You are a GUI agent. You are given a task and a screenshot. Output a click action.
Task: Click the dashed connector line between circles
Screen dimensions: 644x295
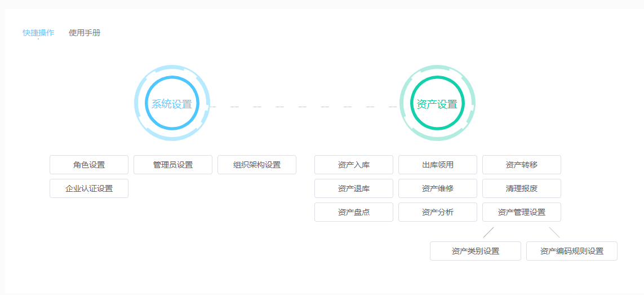pos(304,106)
